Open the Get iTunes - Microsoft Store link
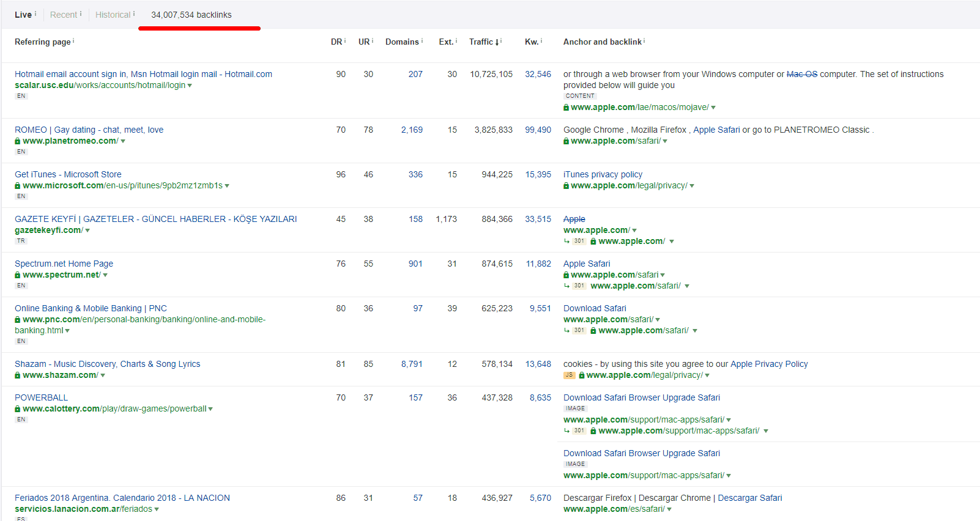Image resolution: width=980 pixels, height=521 pixels. click(x=68, y=174)
